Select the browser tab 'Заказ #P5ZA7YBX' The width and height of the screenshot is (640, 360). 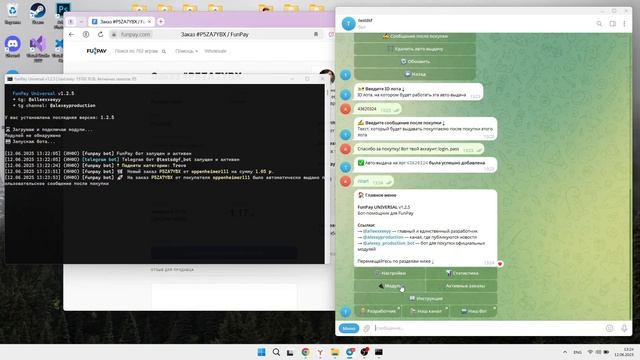(x=121, y=22)
